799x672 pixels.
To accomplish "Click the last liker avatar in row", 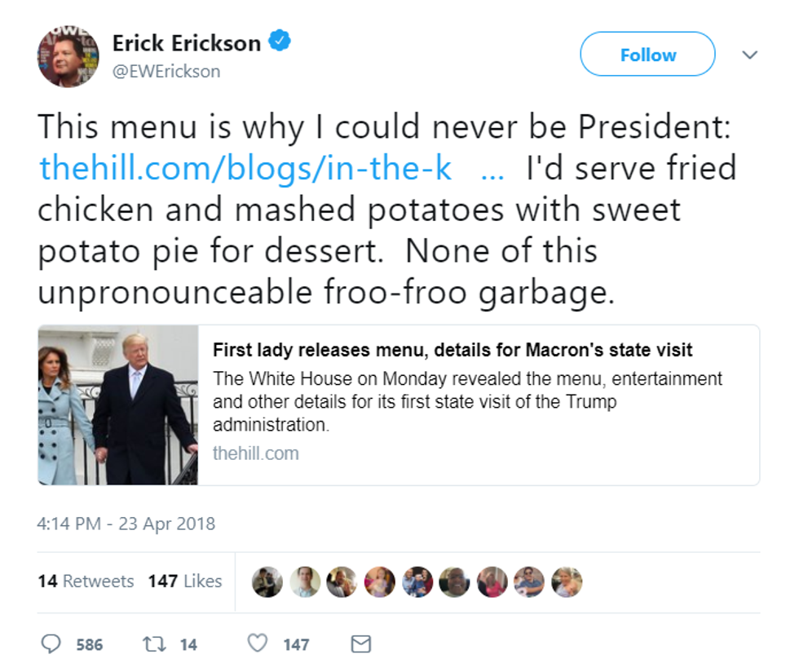I will tap(567, 581).
